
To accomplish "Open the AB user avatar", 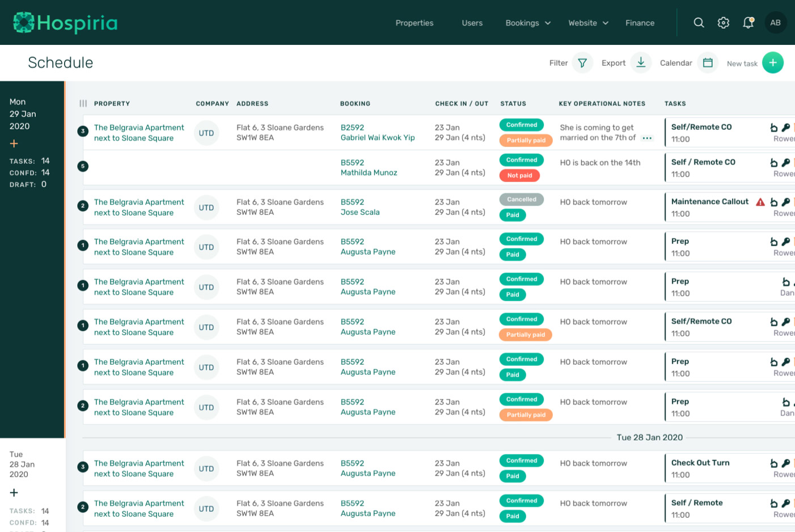I will [775, 23].
